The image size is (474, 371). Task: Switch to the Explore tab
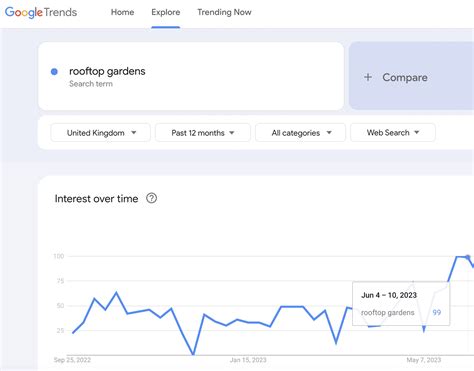pyautogui.click(x=166, y=12)
